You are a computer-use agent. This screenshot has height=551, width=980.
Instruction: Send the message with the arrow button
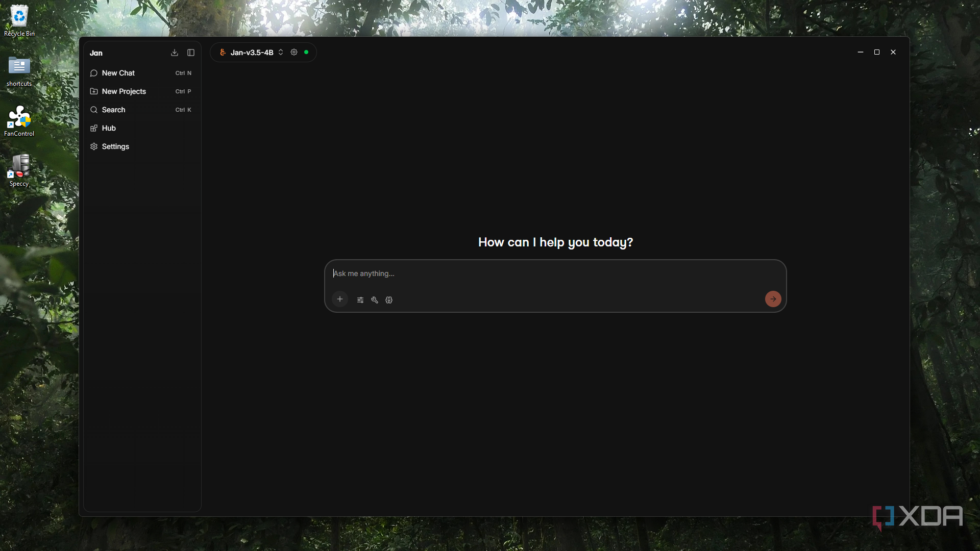(x=773, y=299)
